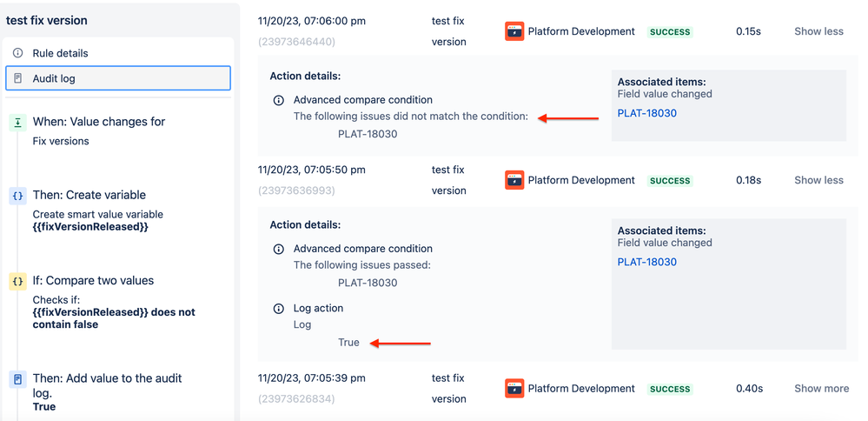The height and width of the screenshot is (421, 868).
Task: Click the Rule details info icon
Action: pos(17,53)
